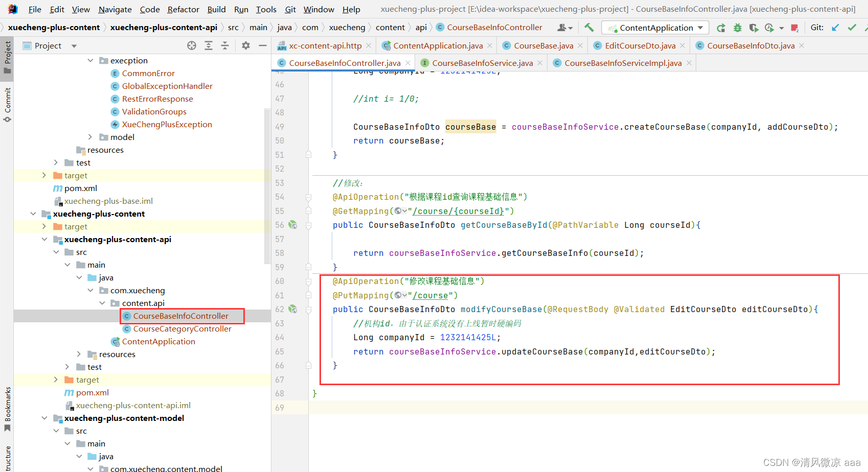Open the Tools menu
Image resolution: width=868 pixels, height=472 pixels.
click(266, 9)
